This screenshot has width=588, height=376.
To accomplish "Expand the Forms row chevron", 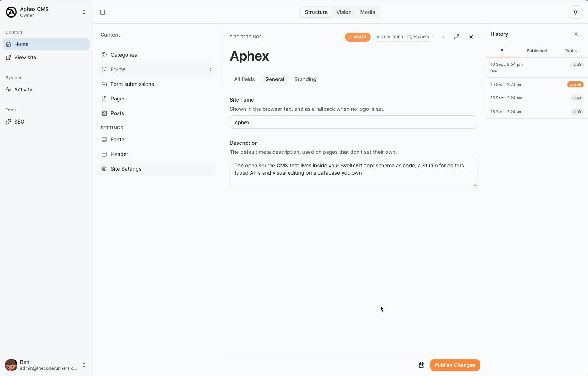I will click(210, 69).
